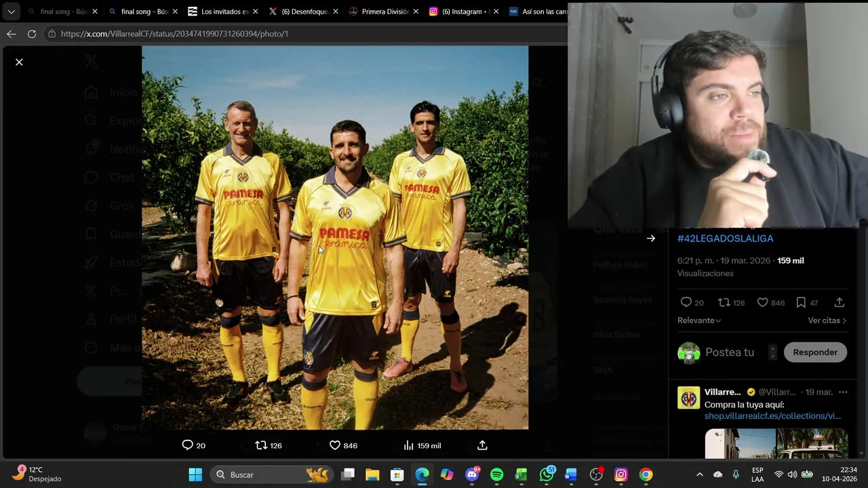
Task: Open Microsoft Store from the taskbar
Action: 397,474
